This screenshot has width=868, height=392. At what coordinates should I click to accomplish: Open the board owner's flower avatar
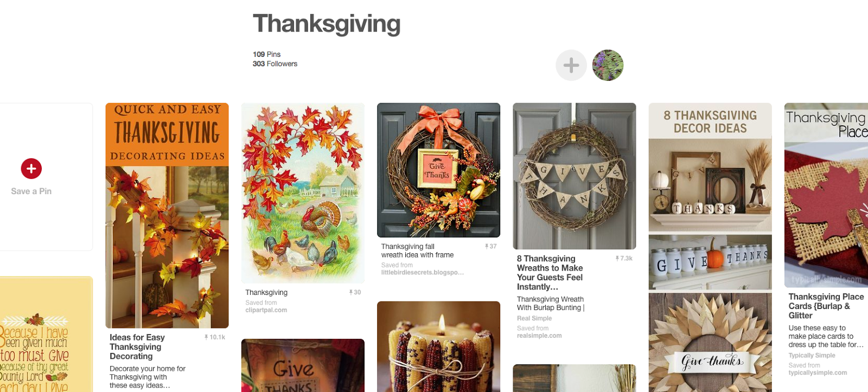(x=608, y=66)
